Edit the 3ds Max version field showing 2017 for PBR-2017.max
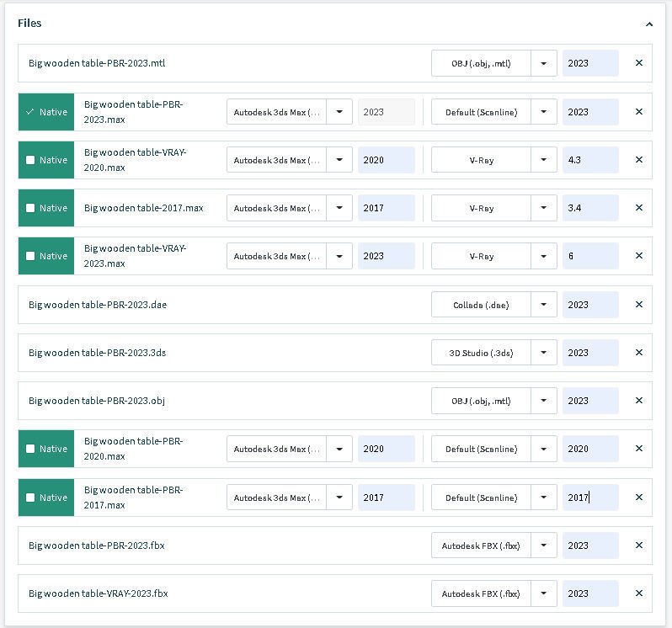This screenshot has height=628, width=672. pyautogui.click(x=386, y=498)
